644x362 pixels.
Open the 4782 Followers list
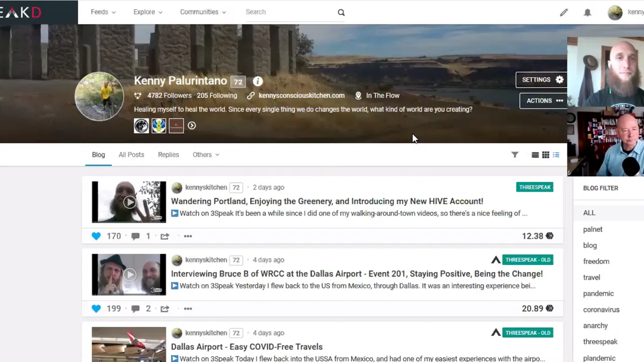[x=169, y=96]
